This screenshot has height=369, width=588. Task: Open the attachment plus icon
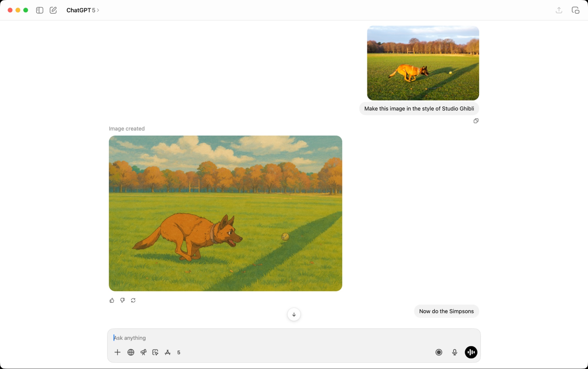(117, 352)
